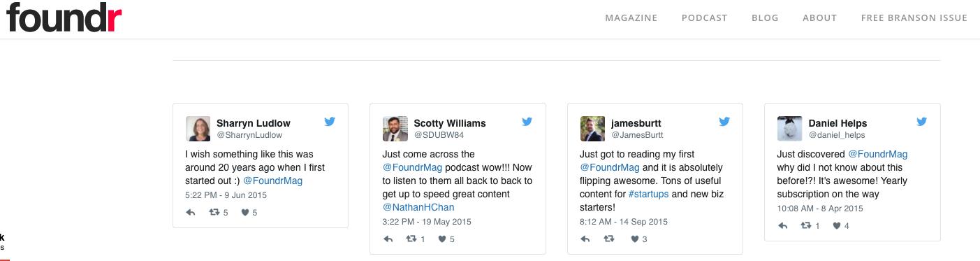The width and height of the screenshot is (980, 261).
Task: Reply to Scotty Williams' tweet
Action: coord(388,239)
